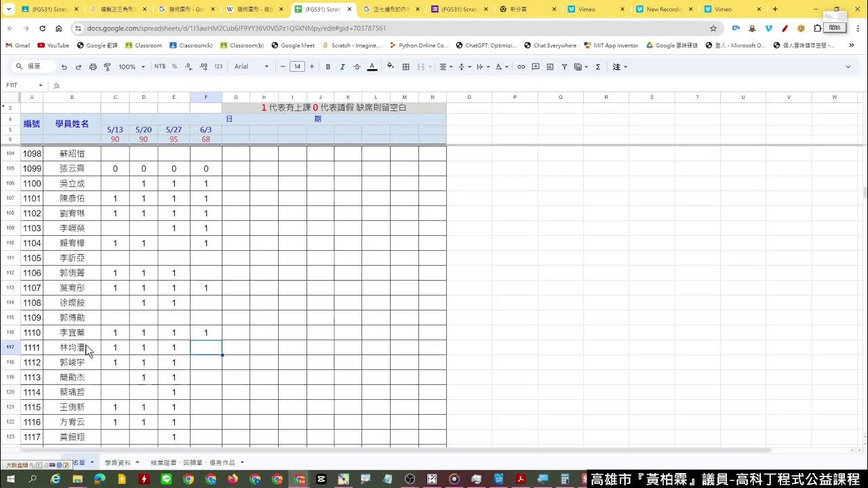Click the redo arrow in toolbar

[x=79, y=67]
